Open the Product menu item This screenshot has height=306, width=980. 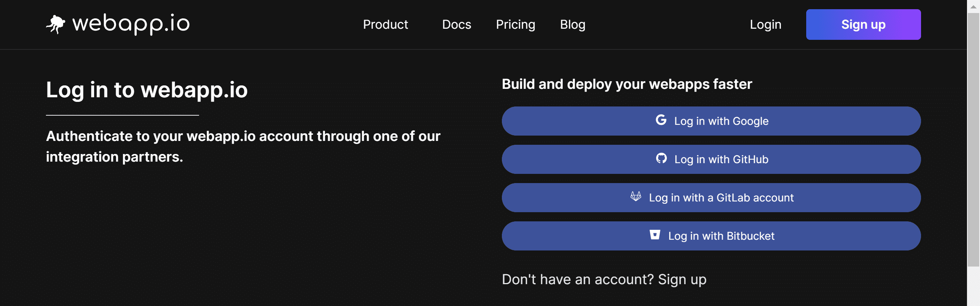pyautogui.click(x=385, y=25)
